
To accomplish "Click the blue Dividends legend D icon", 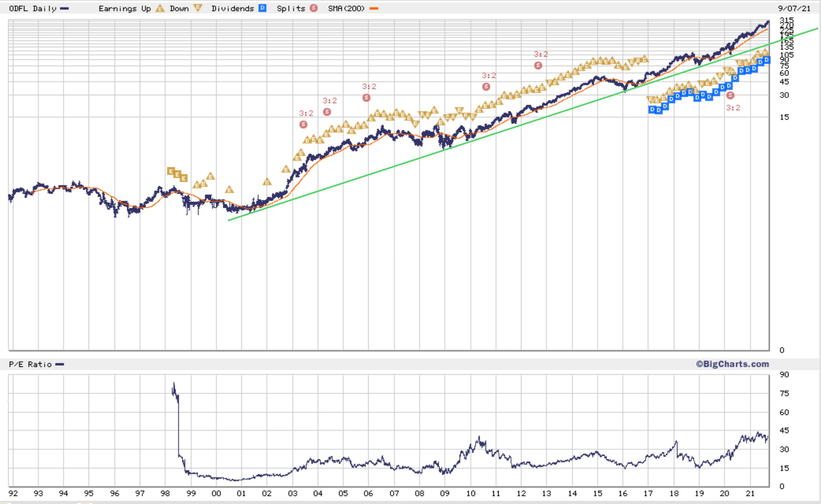I will pyautogui.click(x=263, y=8).
